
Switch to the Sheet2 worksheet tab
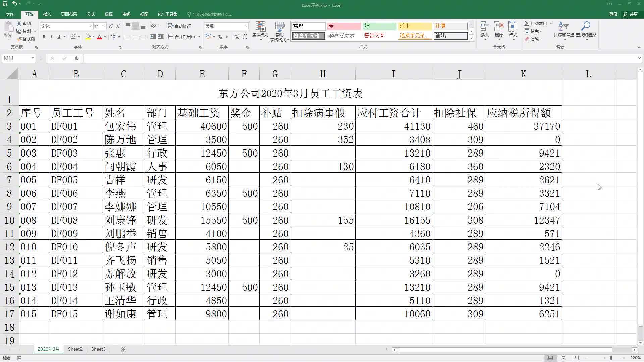point(75,349)
